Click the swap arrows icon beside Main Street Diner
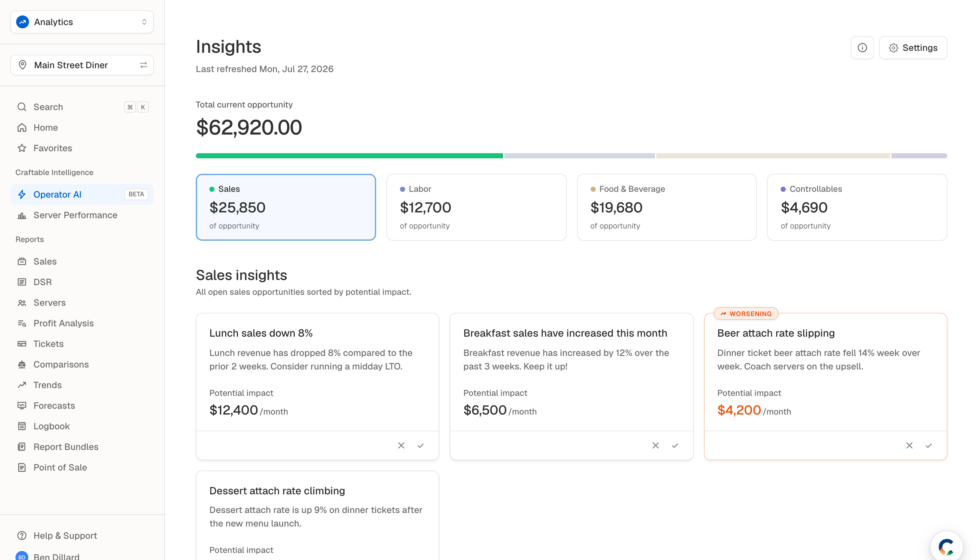979x560 pixels. [144, 65]
